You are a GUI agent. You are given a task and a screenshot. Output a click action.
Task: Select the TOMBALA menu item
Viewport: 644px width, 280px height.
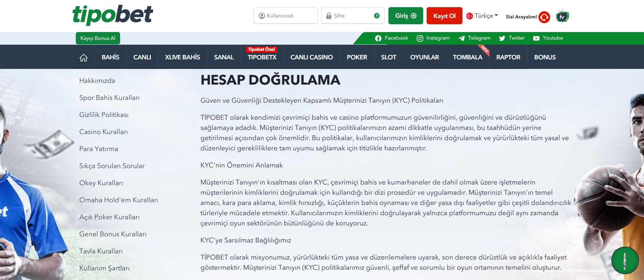467,57
